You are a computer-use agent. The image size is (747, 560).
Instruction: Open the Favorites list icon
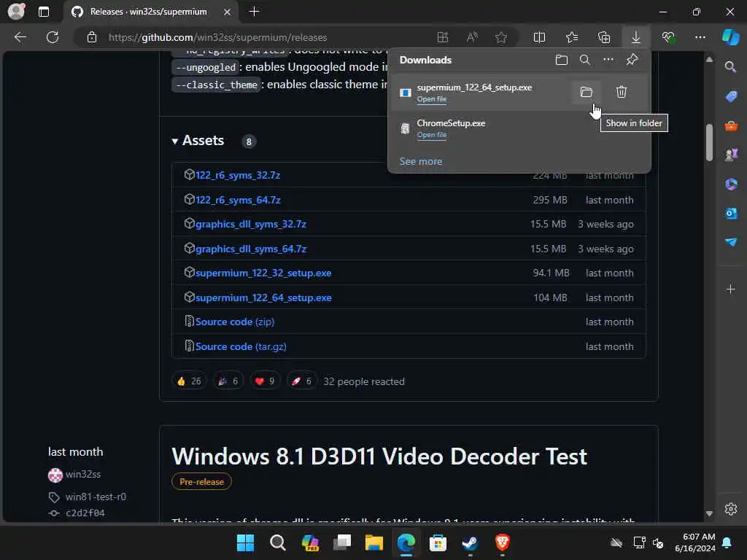(x=572, y=37)
